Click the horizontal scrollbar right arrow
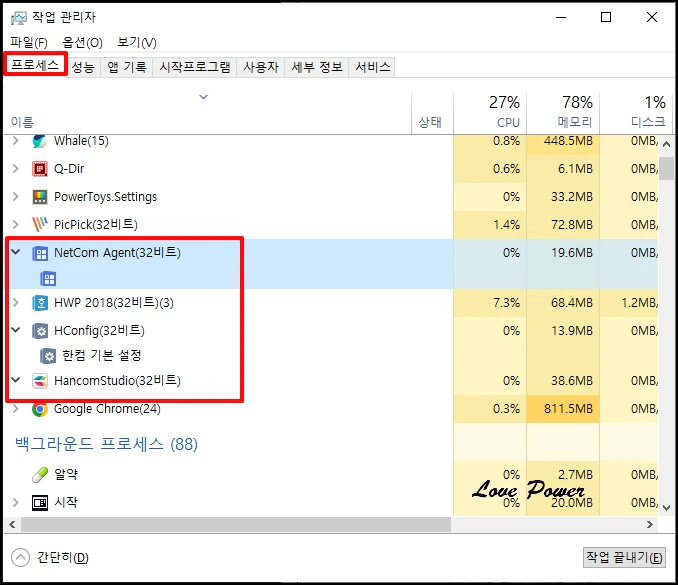 click(x=649, y=524)
